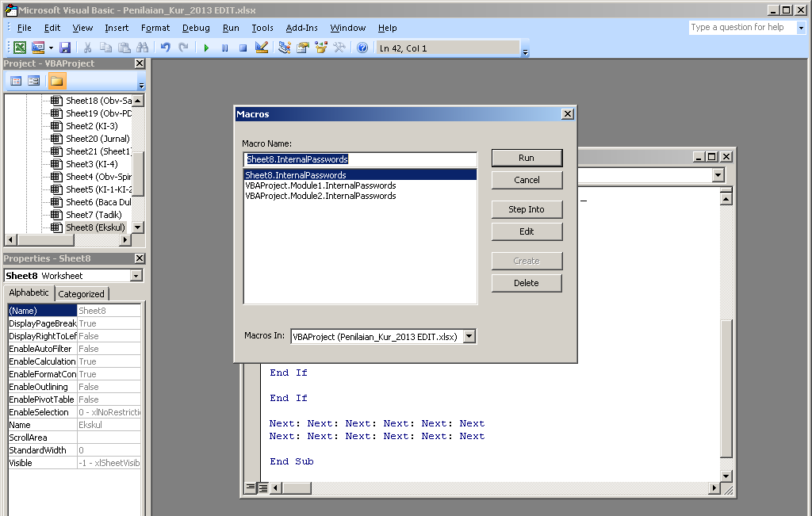Switch to the Alphabetic tab
The width and height of the screenshot is (812, 516).
pyautogui.click(x=29, y=292)
